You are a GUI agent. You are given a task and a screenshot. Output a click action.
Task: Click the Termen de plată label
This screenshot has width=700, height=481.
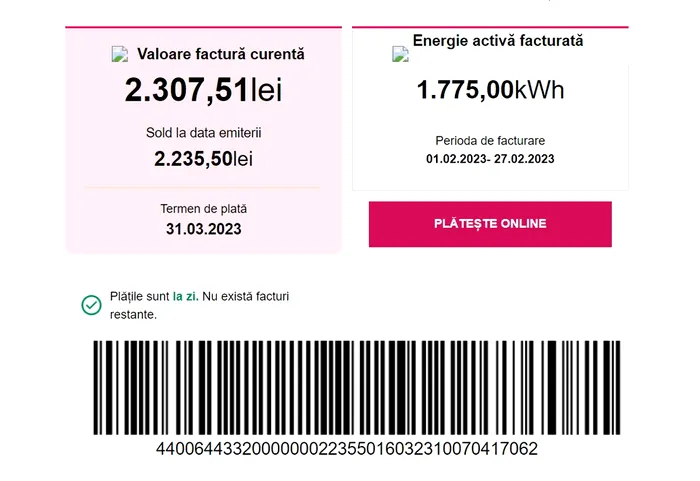pos(204,209)
